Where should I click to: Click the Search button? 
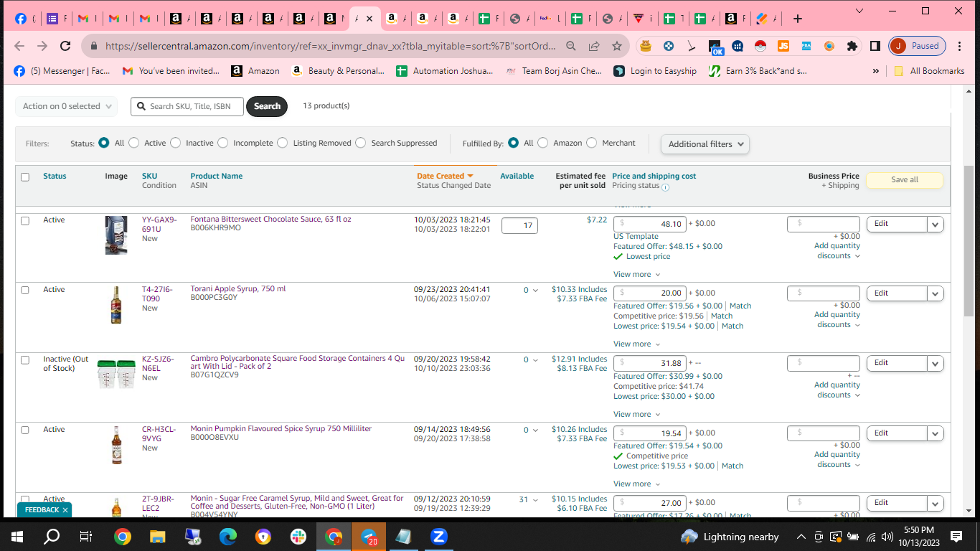267,106
